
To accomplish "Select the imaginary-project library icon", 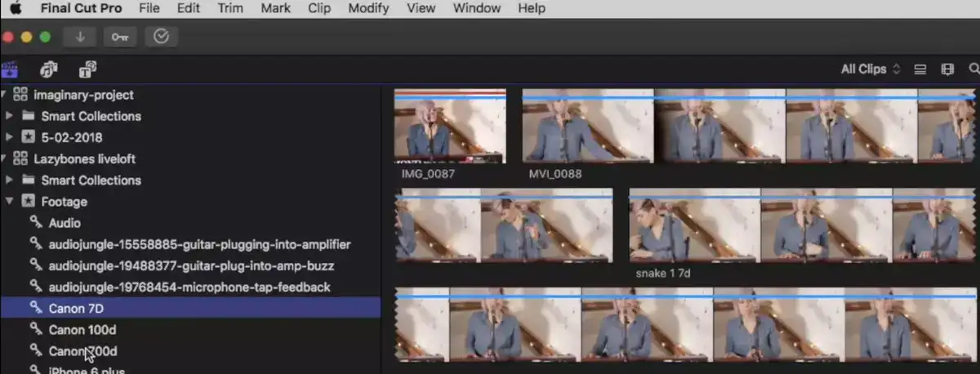I will pyautogui.click(x=20, y=95).
